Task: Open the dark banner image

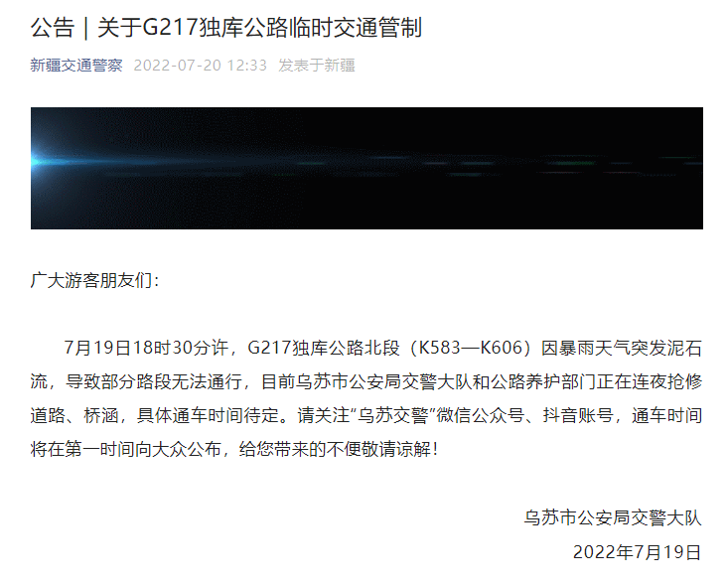Action: [366, 168]
